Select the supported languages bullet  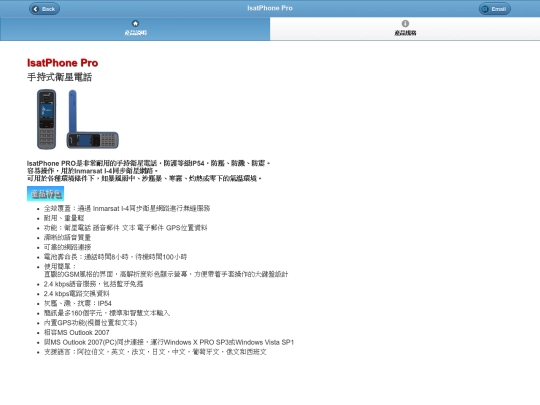[155, 352]
